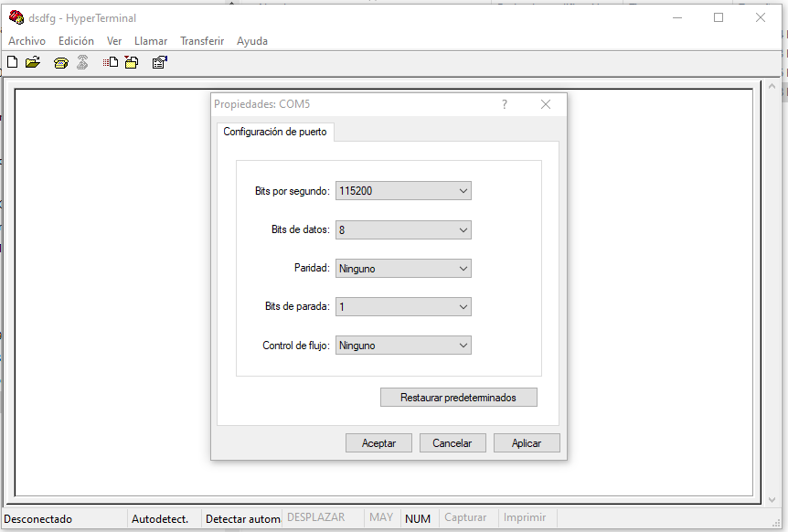Click the Receive file toolbar icon
The image size is (788, 532).
pos(132,63)
